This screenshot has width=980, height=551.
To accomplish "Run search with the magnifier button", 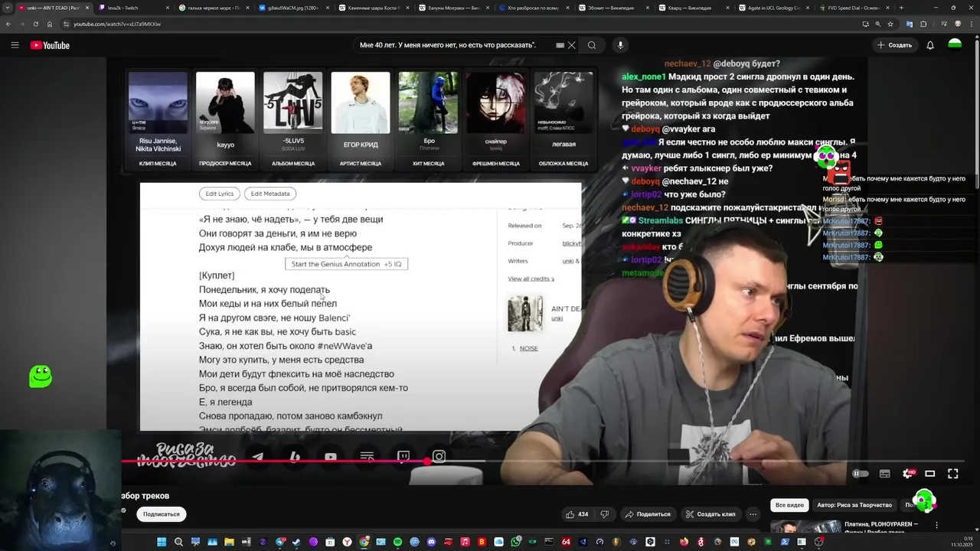I will (x=592, y=45).
